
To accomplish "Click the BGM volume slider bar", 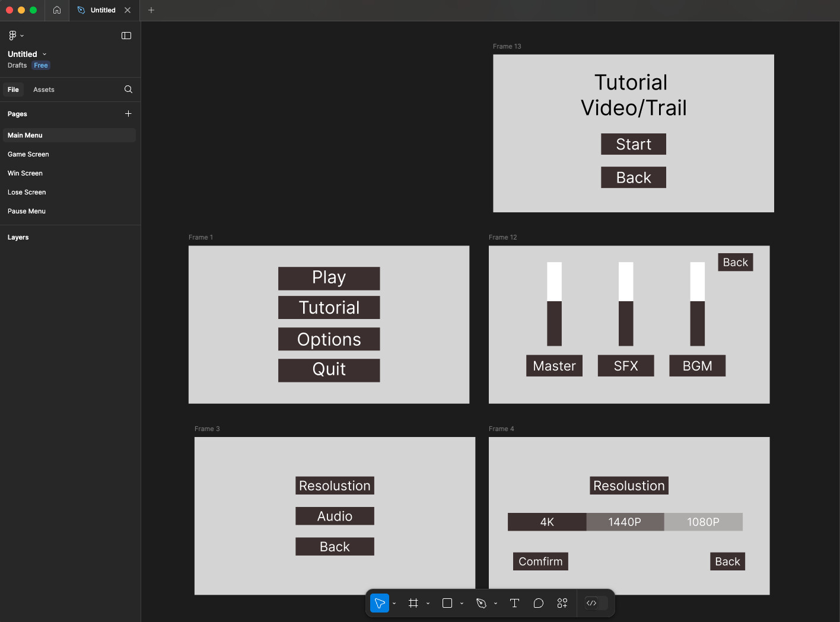I will 698,304.
